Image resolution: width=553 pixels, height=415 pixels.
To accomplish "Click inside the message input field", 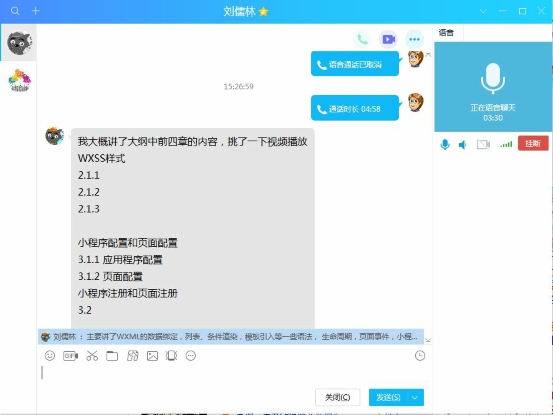I will coord(235,374).
